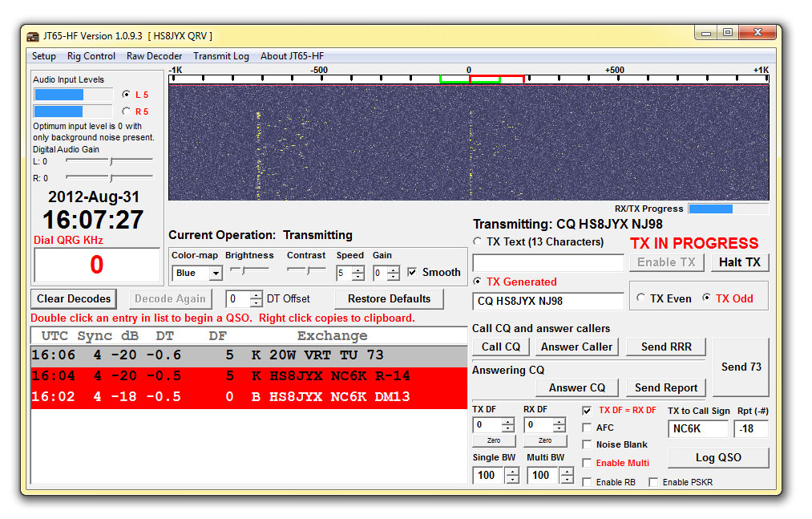The height and width of the screenshot is (519, 812).
Task: Adjust the Contrast slider
Action: coord(306,270)
